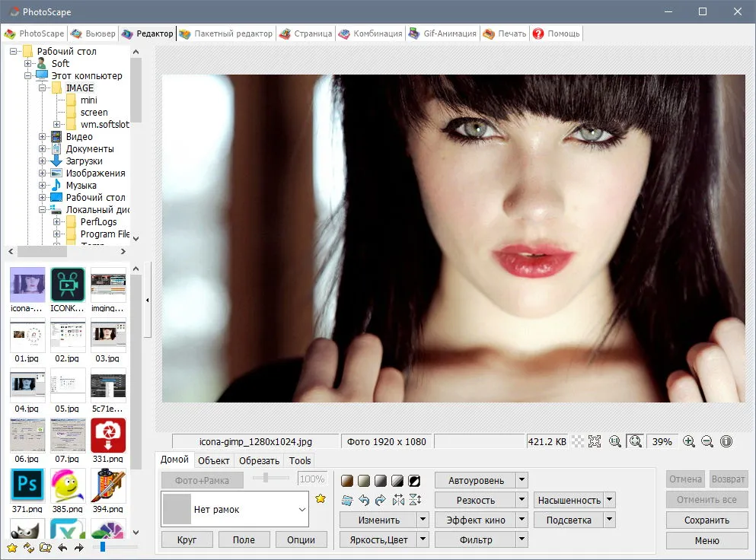
Task: Click the rotate right arrow icon
Action: click(381, 500)
